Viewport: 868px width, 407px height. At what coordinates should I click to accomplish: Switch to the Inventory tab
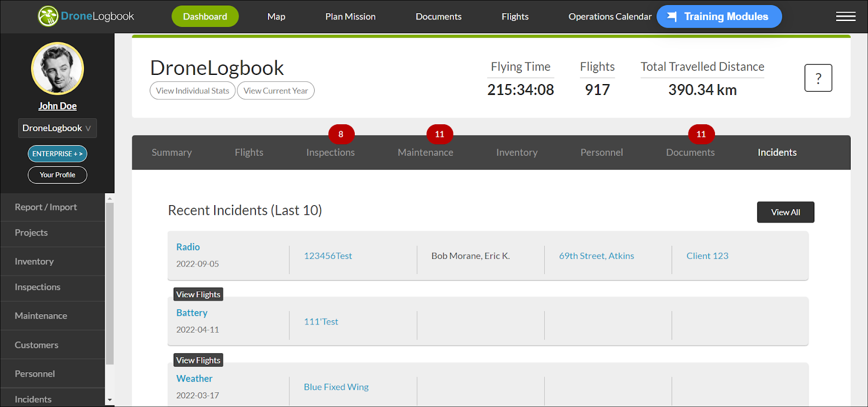517,152
